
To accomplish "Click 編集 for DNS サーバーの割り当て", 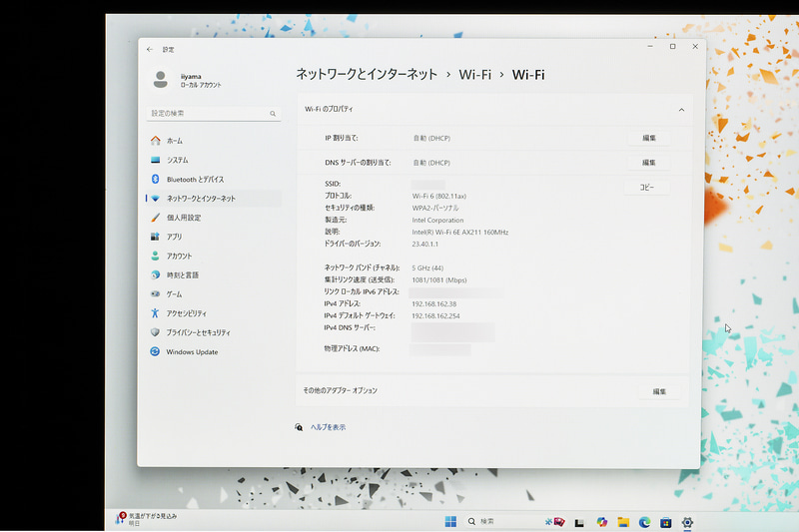I will point(648,163).
